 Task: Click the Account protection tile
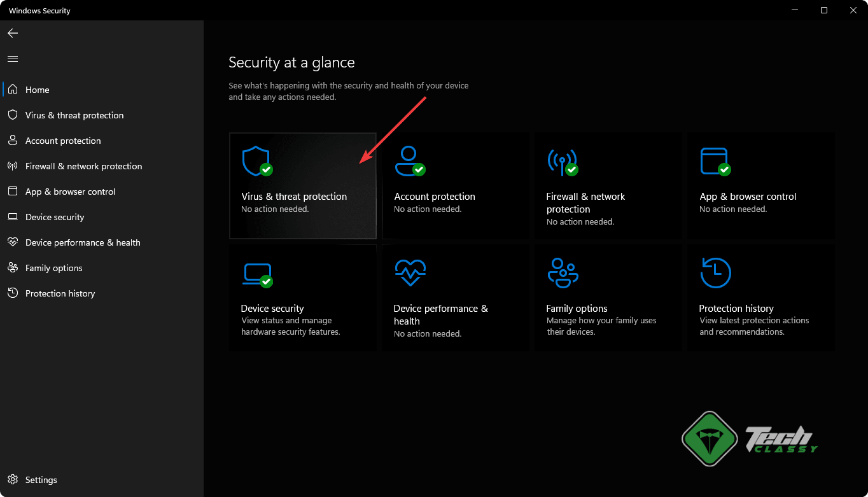point(455,186)
